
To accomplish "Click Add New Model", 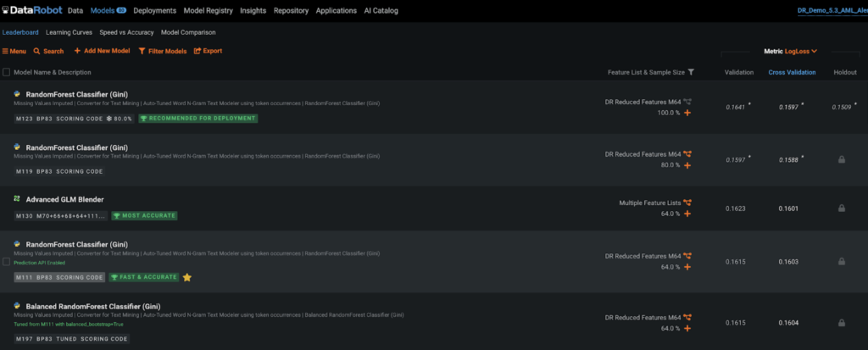I will click(x=102, y=51).
